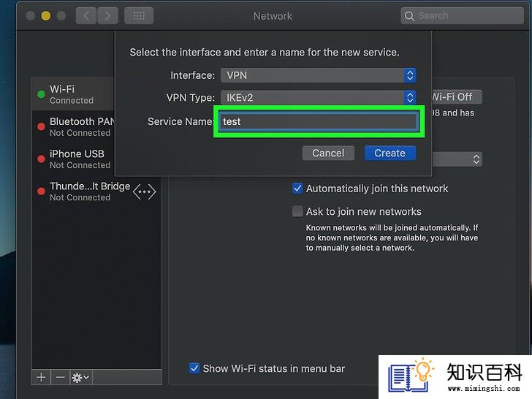
Task: Click the Create button
Action: [389, 153]
